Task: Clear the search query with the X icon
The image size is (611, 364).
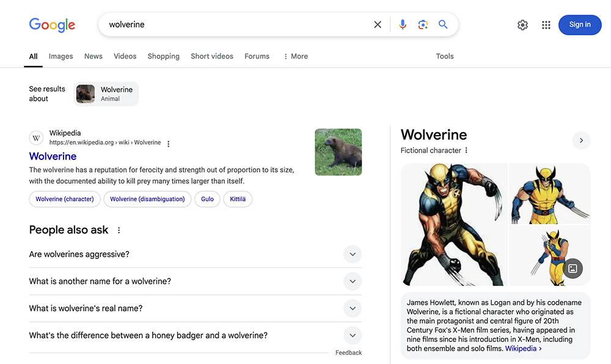Action: 378,24
